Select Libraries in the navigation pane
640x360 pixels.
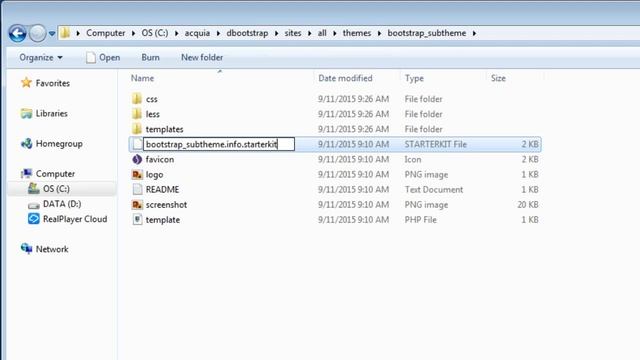(x=51, y=113)
